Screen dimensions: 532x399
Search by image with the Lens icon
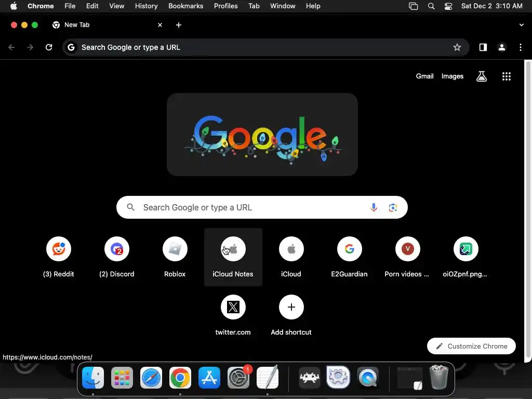(393, 207)
